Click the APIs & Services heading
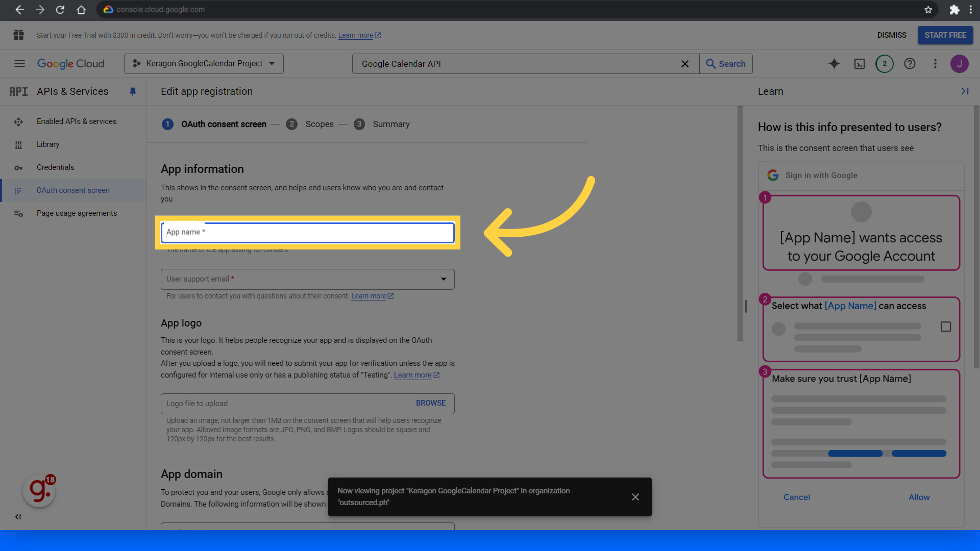Image resolution: width=980 pixels, height=551 pixels. pyautogui.click(x=72, y=91)
